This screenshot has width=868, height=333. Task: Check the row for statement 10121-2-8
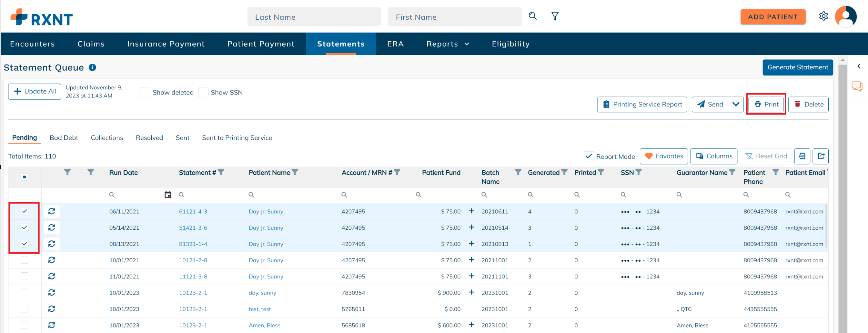pos(24,260)
